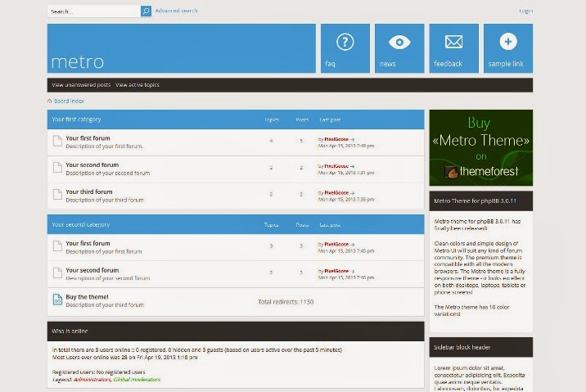586x392 pixels.
Task: Open the Buy the theme! forum link
Action: click(x=87, y=297)
